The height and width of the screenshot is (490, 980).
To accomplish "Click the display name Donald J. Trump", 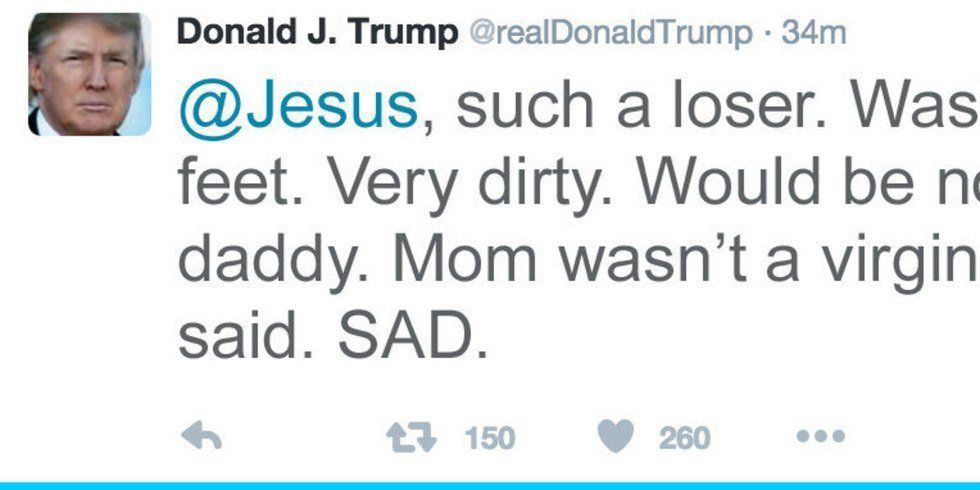I will point(317,33).
